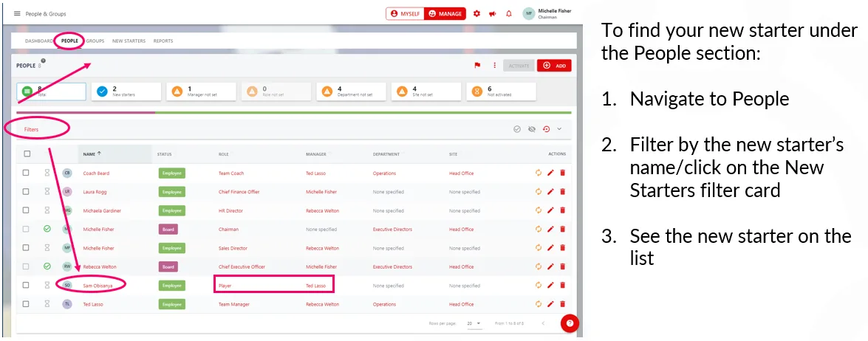868x341 pixels.
Task: Delete Laura Rogg with trash icon
Action: pos(562,192)
